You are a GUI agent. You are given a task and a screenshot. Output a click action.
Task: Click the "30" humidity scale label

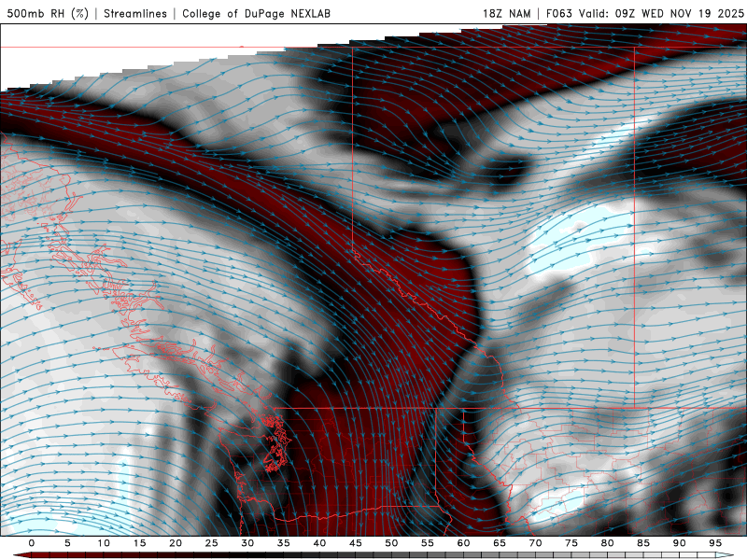point(247,543)
